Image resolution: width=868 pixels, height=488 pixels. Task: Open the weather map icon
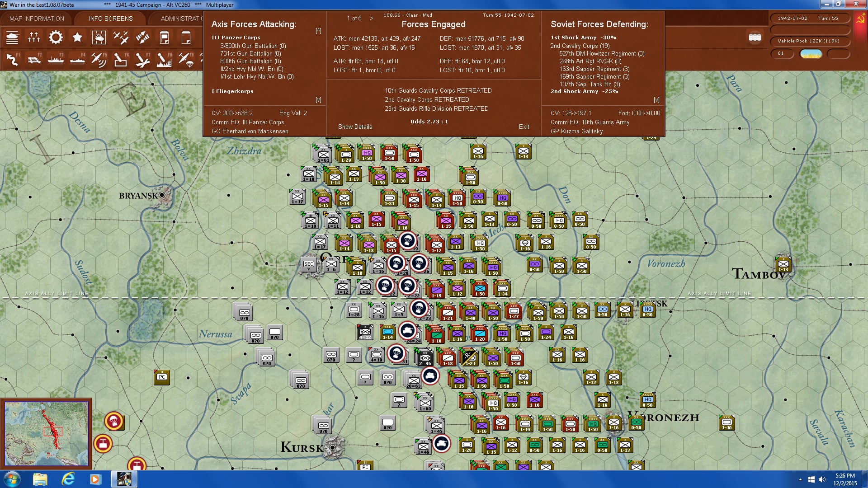tap(99, 38)
